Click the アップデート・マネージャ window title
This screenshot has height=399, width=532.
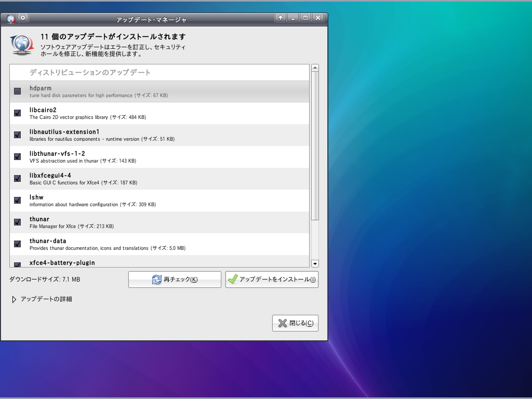point(151,20)
